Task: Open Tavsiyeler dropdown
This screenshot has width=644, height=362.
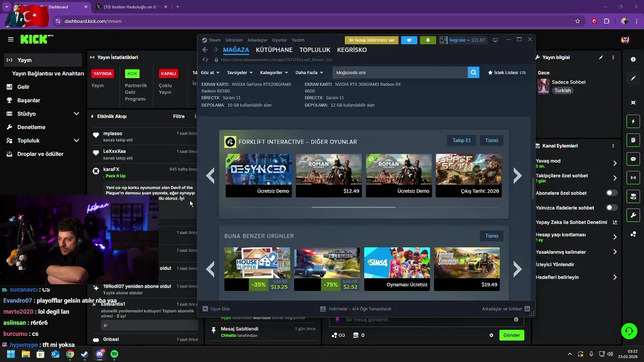Action: click(239, 72)
